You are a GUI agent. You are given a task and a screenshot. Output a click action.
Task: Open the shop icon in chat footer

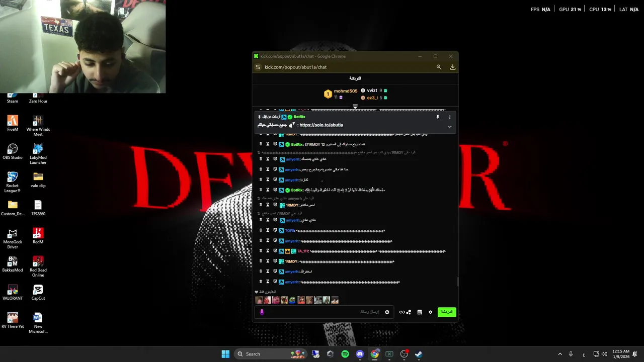[419, 312]
